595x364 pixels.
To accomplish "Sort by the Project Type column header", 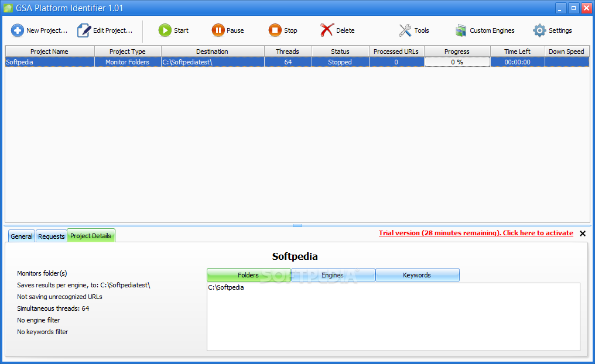I will (128, 51).
